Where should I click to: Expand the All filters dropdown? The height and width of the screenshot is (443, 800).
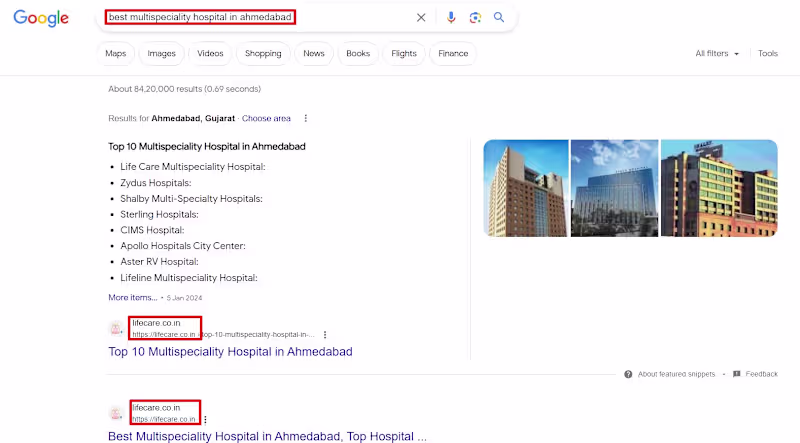pos(717,54)
